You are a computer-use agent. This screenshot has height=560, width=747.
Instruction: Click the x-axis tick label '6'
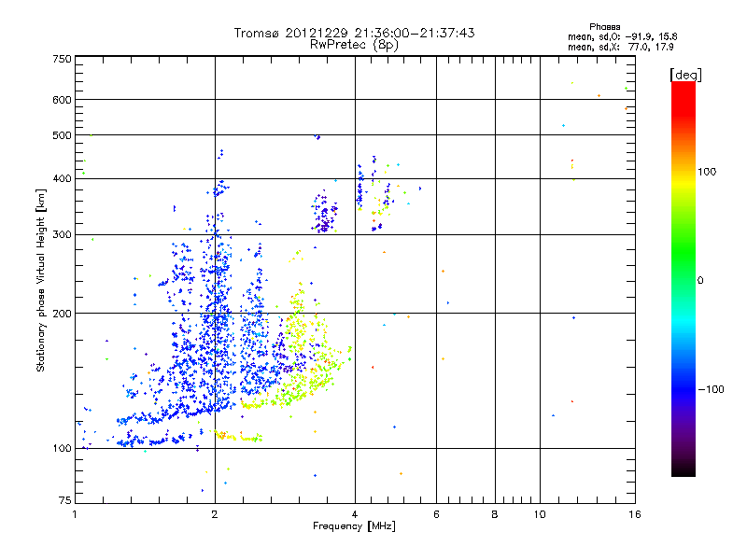point(436,514)
